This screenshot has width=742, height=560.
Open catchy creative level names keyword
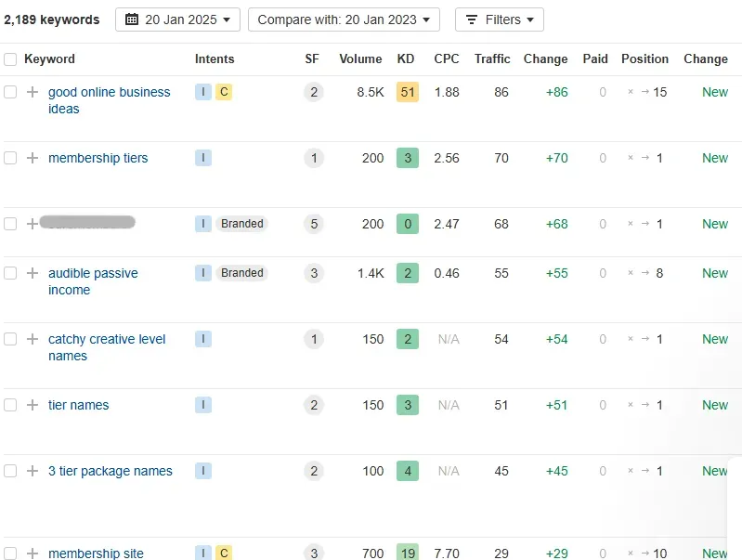coord(107,347)
